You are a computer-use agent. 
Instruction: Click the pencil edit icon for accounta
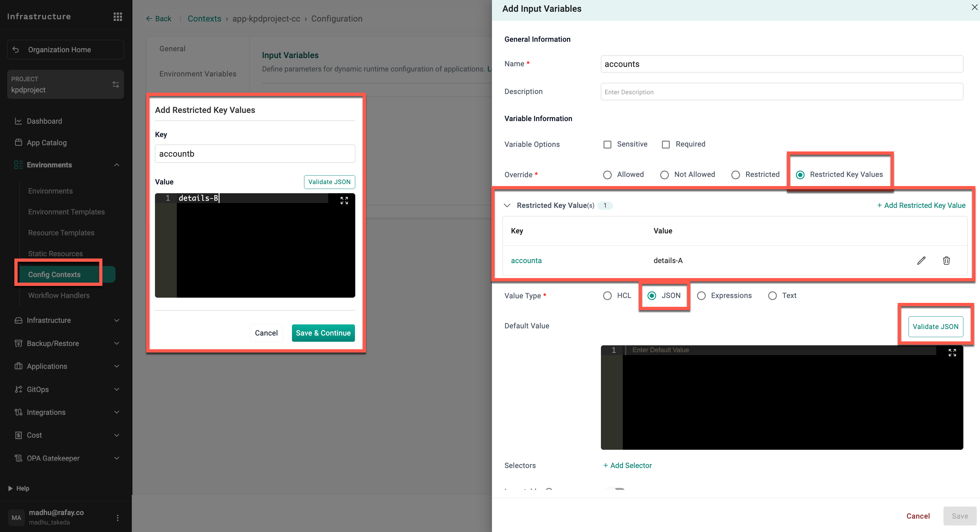[x=921, y=261]
